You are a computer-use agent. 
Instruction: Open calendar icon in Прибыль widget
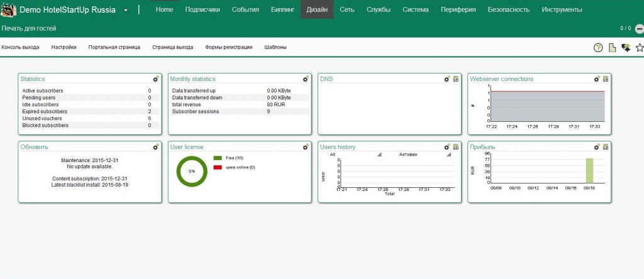[606, 147]
